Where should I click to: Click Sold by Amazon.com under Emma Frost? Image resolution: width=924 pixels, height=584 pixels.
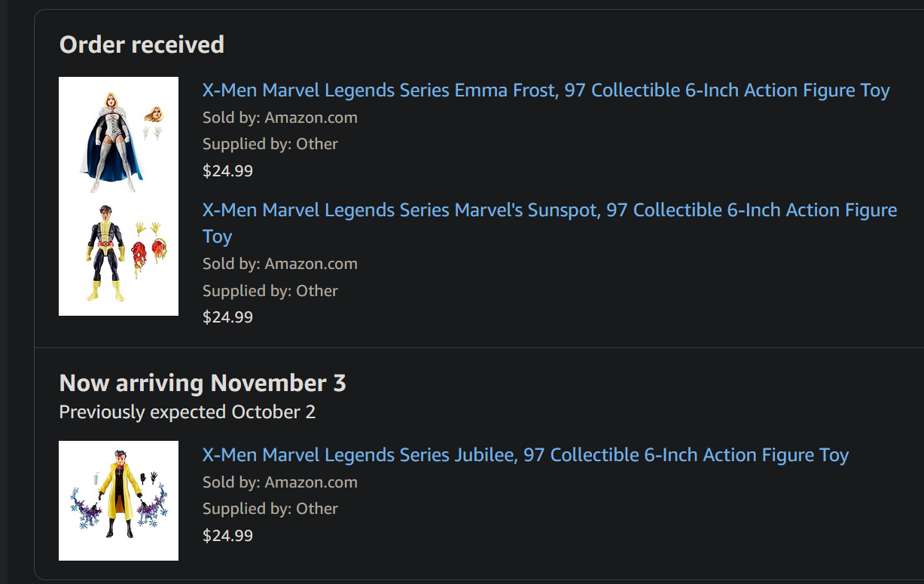[279, 118]
